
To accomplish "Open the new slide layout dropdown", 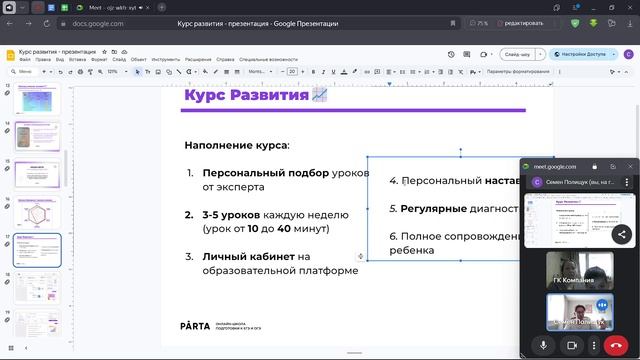I will coord(51,72).
